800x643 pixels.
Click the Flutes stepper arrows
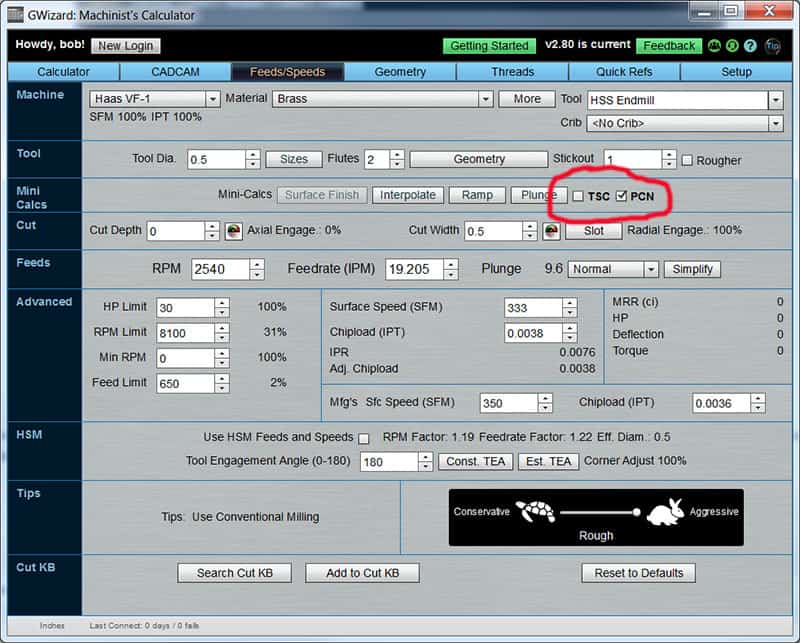point(397,160)
